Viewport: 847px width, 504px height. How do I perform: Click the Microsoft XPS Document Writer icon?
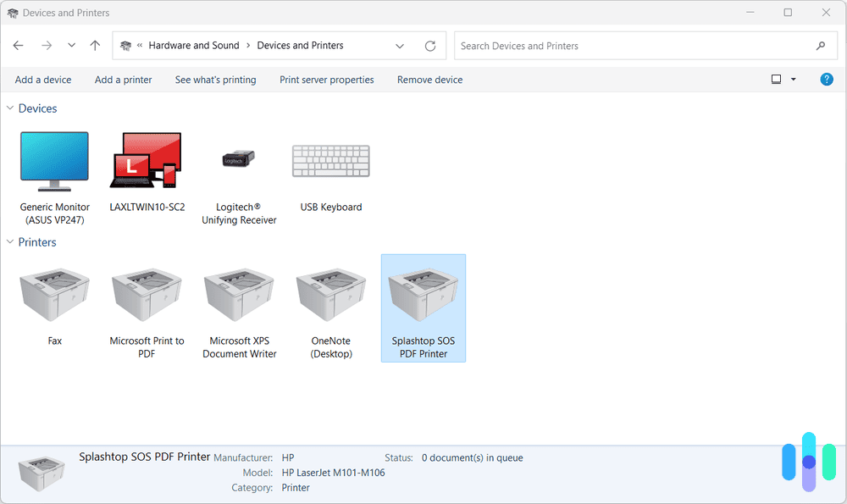239,292
